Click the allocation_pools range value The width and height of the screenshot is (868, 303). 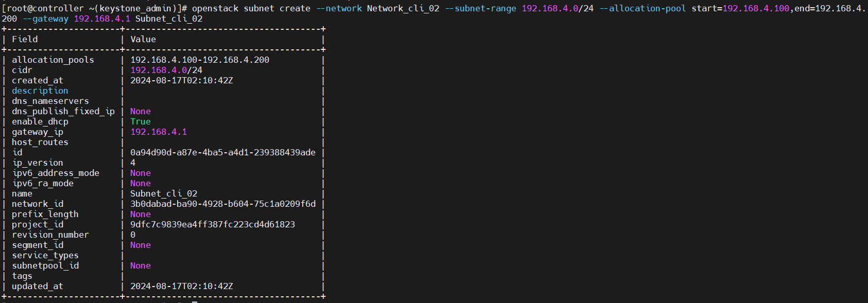pyautogui.click(x=200, y=60)
